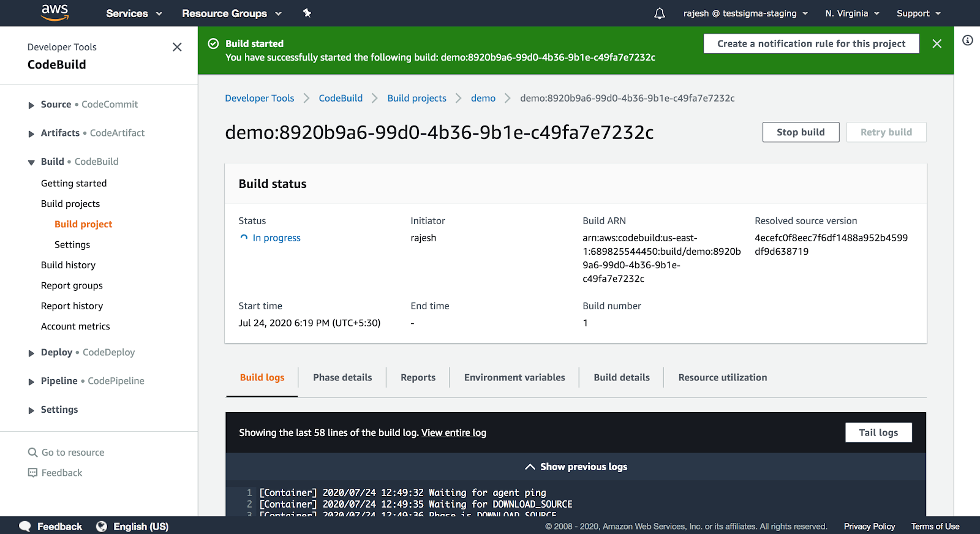This screenshot has height=534, width=980.
Task: Dismiss the Build started banner
Action: [937, 43]
